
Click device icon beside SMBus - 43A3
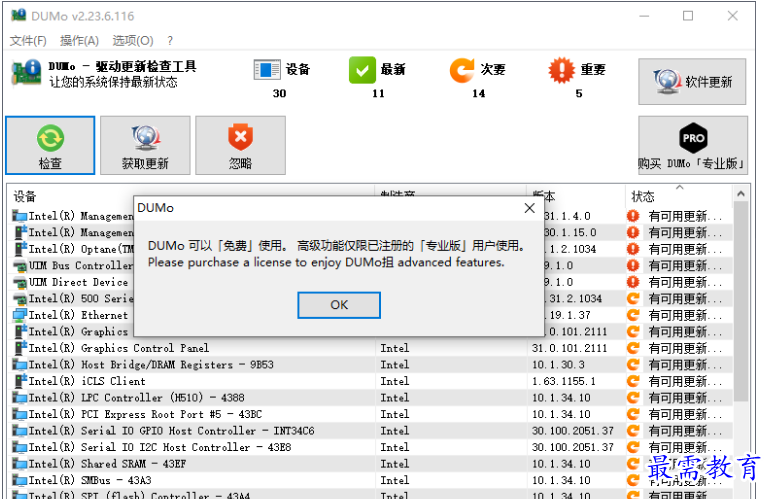pyautogui.click(x=20, y=481)
